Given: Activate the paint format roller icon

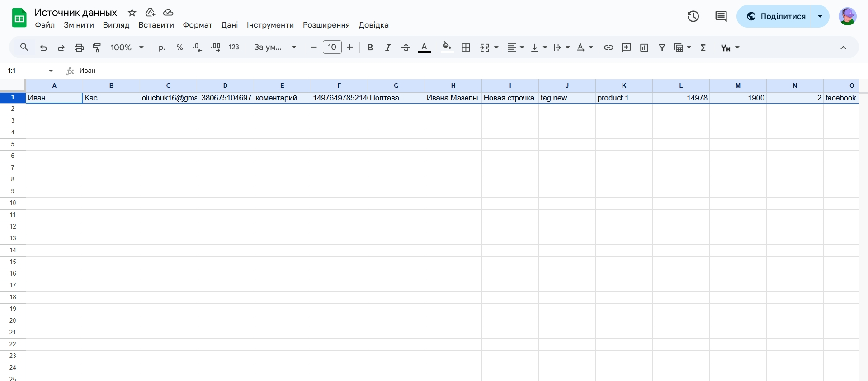Looking at the screenshot, I should click(97, 48).
